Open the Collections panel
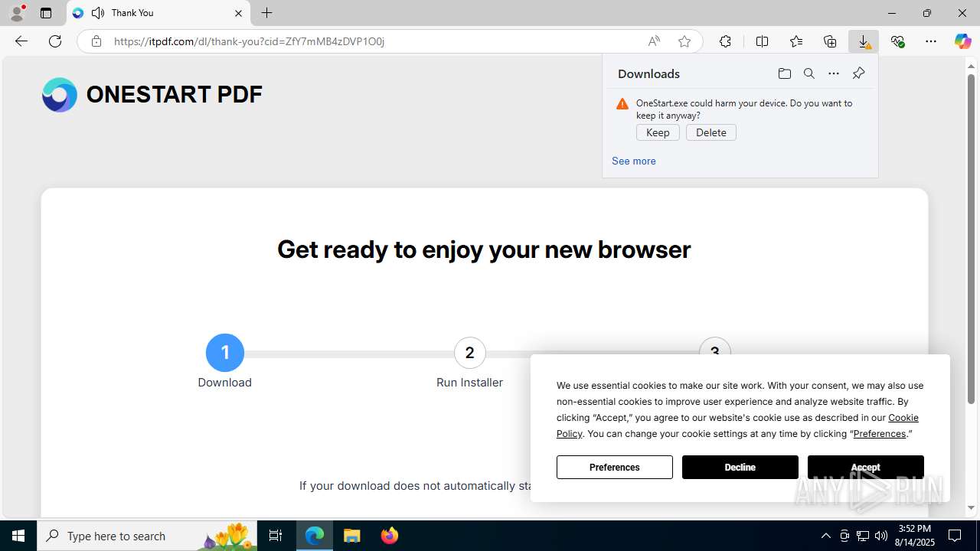Screen dimensions: 980x551 coord(830,41)
